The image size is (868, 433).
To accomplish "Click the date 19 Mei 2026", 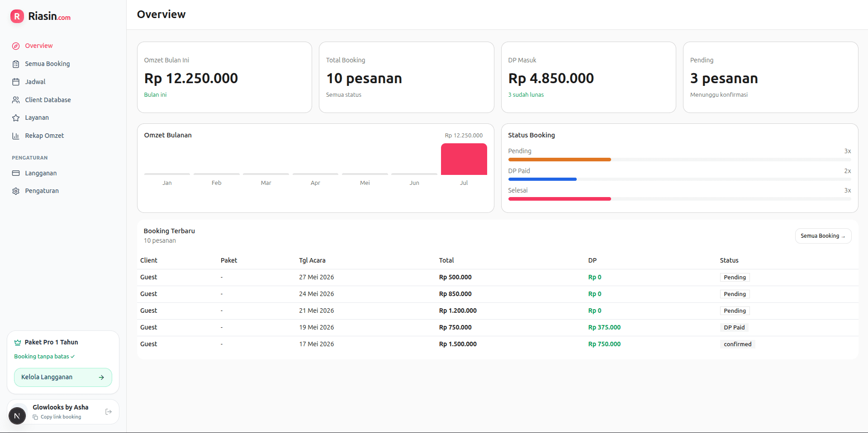I will [317, 327].
